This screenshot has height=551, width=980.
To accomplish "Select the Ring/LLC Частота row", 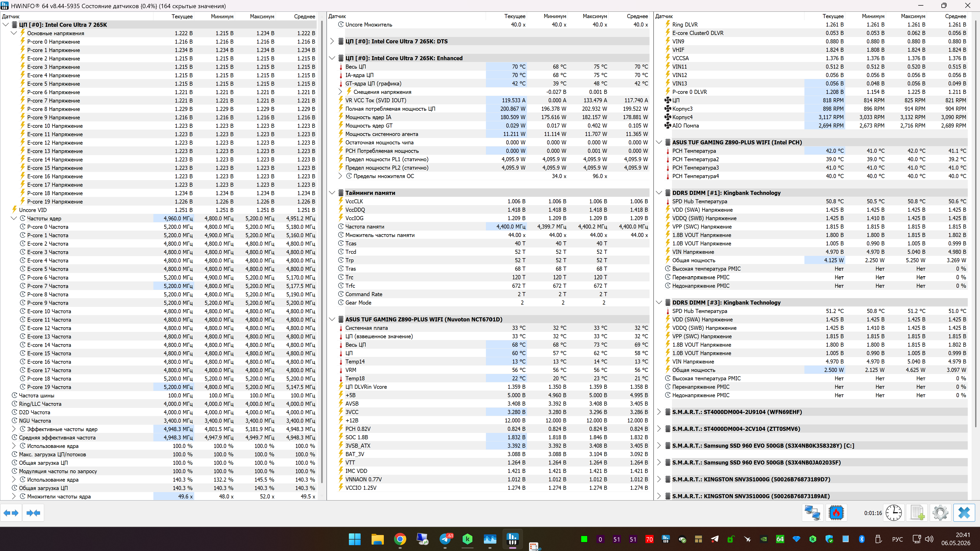I will (x=159, y=404).
